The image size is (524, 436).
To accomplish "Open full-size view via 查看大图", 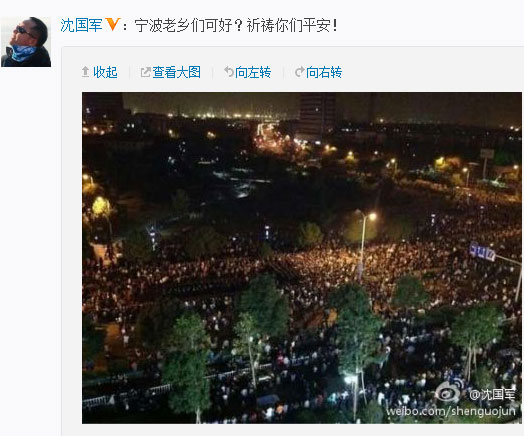I will pos(176,72).
